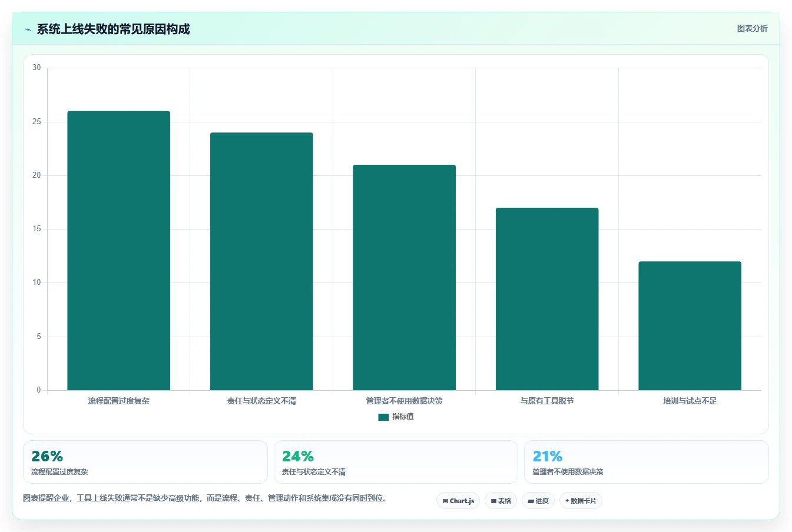Select the 与原有工具脱节 bar

pyautogui.click(x=547, y=299)
